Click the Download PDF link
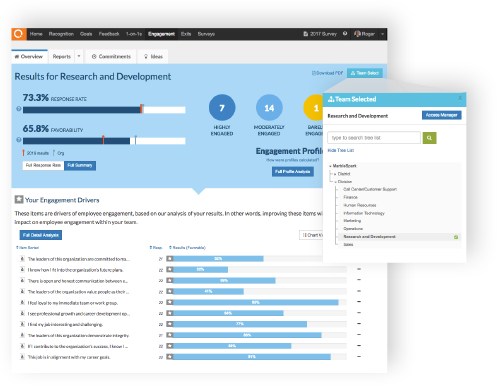Screen dimensions: 497x386 327,73
